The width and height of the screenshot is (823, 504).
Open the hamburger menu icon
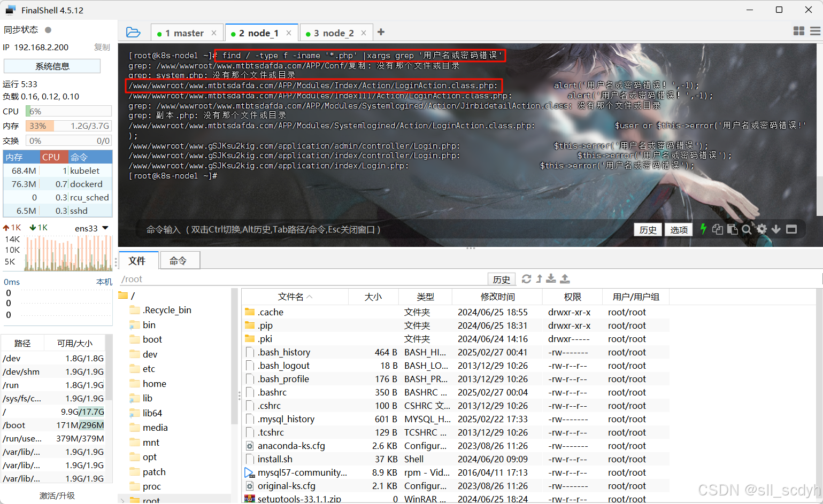pyautogui.click(x=815, y=32)
